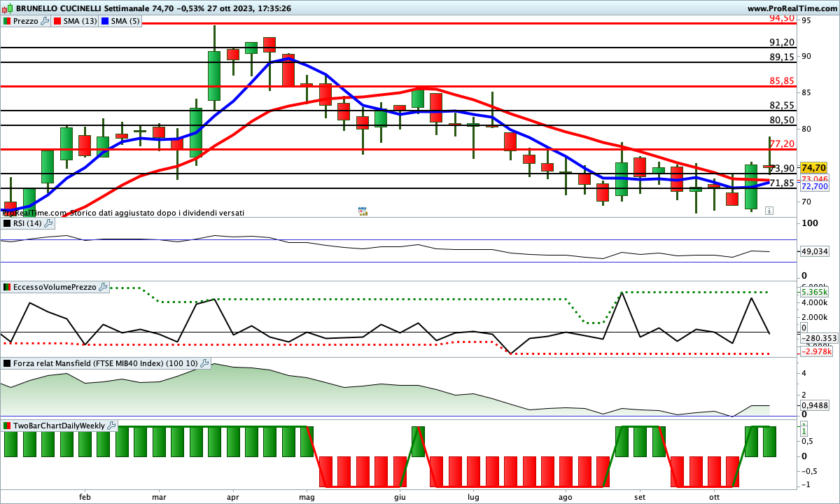Click the red 85,85 level label
Screen dimensions: 840x504
782,81
